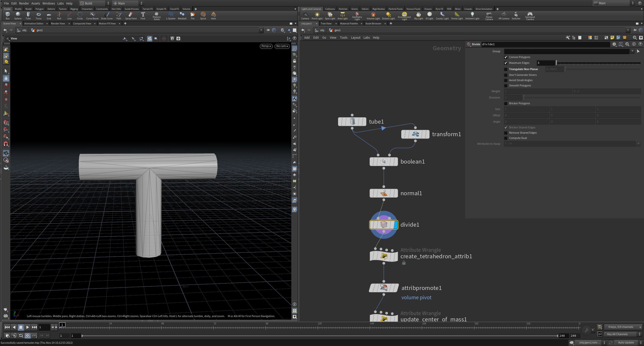Switch to the Material Palette tab
The image size is (644, 346).
(349, 24)
